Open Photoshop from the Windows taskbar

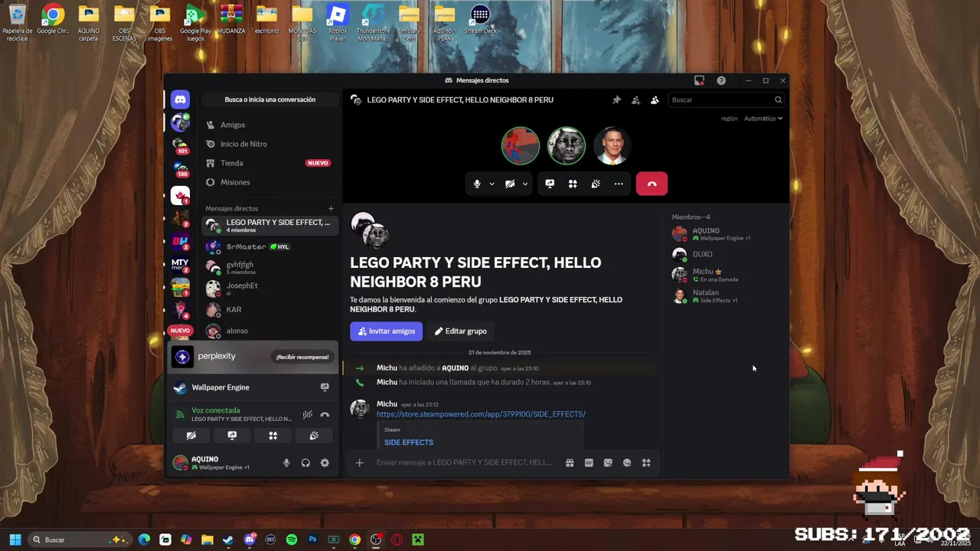point(312,540)
